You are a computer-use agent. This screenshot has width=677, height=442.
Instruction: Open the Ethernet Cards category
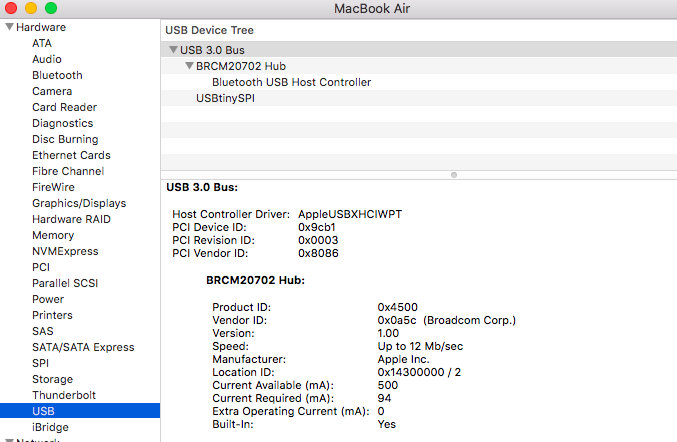click(71, 155)
